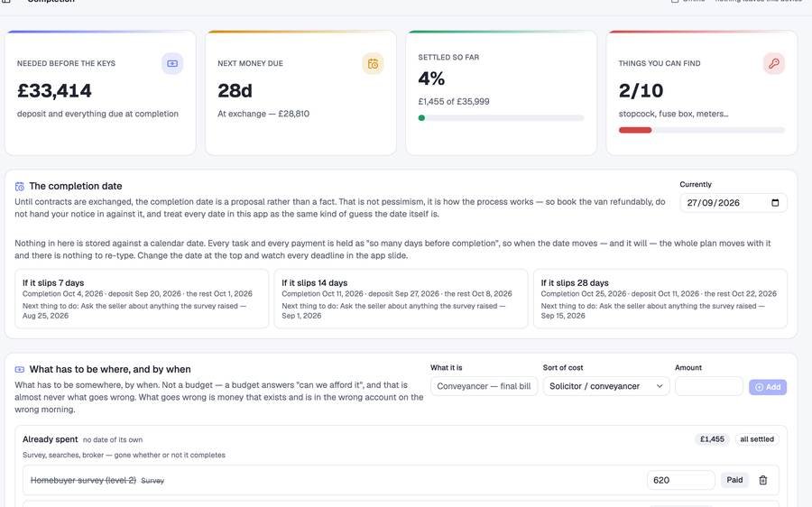Edit the 620 amount for Homebuyer survey

pos(680,480)
